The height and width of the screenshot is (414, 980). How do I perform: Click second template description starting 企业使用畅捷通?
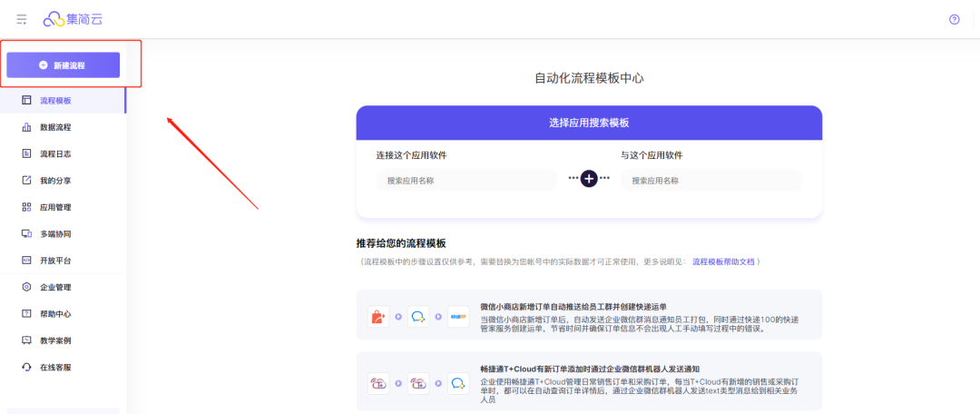click(x=641, y=390)
